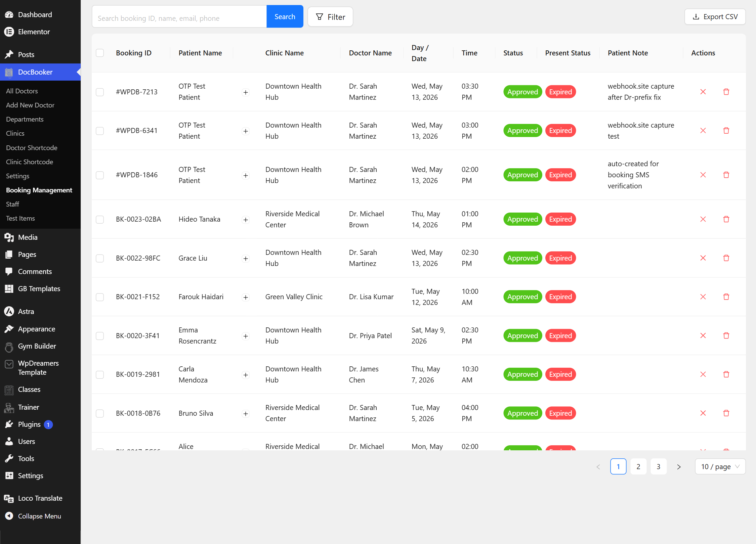Click the blue Search button
The width and height of the screenshot is (756, 544).
285,16
